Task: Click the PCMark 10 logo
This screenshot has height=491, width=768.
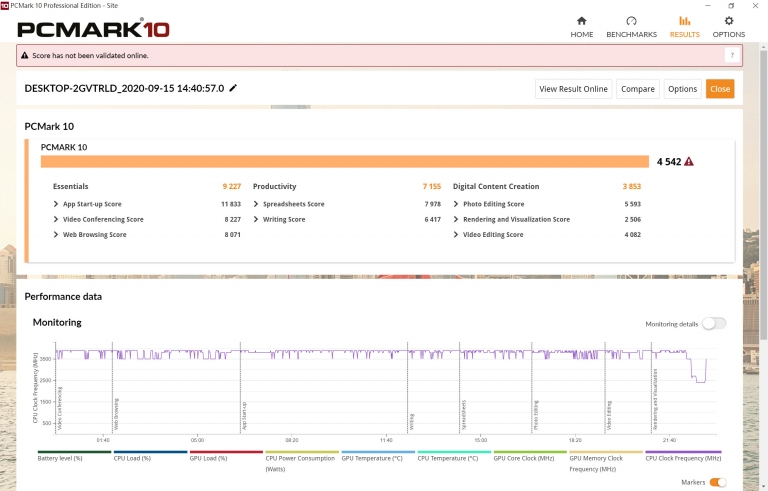Action: tap(94, 29)
